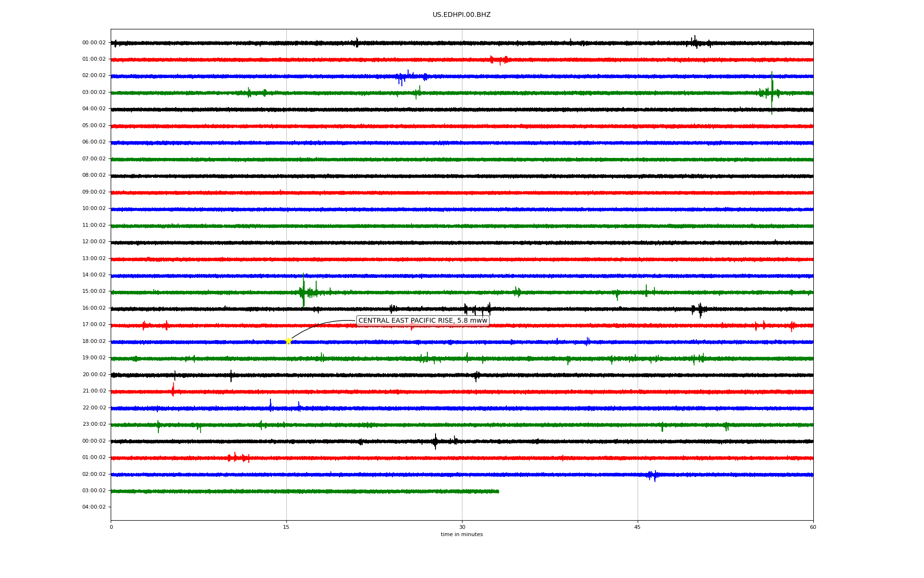Screen dimensions: 924x578
Task: Click the CENTRAL EAST PACIFIC RISE annotation label
Action: [x=423, y=321]
